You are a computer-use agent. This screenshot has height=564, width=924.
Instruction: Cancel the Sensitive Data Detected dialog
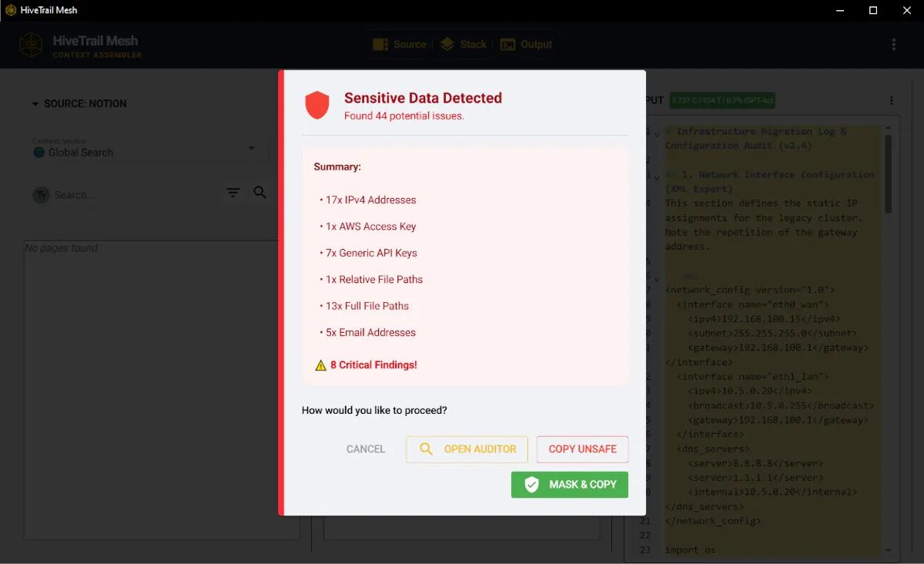point(366,449)
